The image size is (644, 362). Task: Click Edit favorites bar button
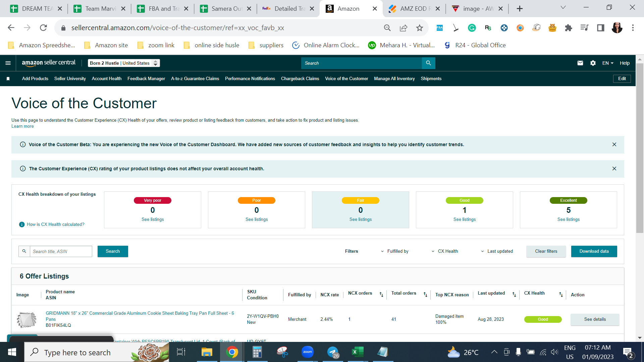tap(622, 79)
